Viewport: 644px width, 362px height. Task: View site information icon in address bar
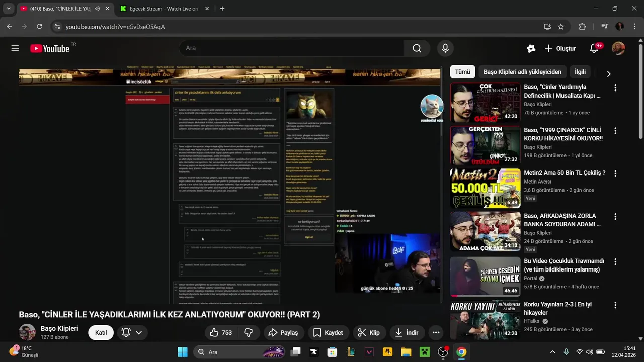pos(57,27)
